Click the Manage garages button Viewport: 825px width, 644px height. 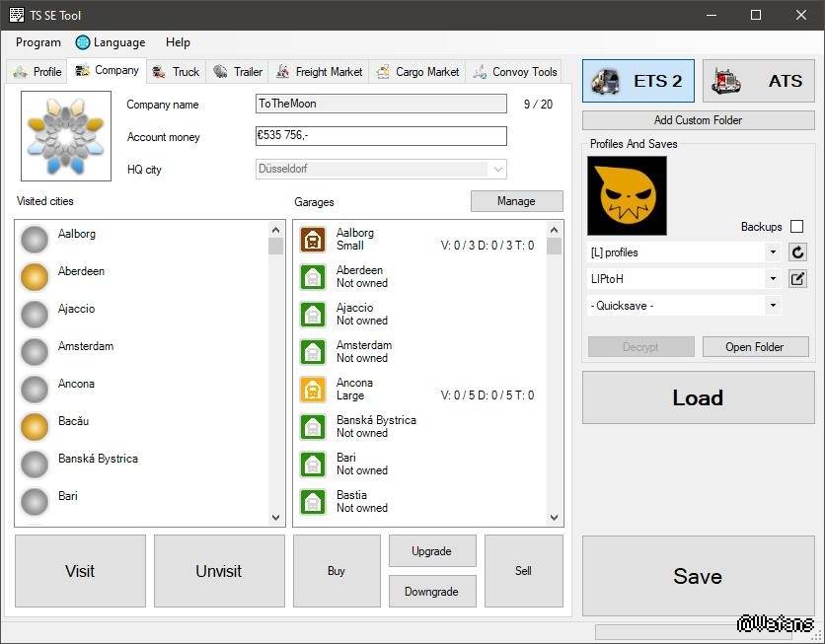coord(516,201)
